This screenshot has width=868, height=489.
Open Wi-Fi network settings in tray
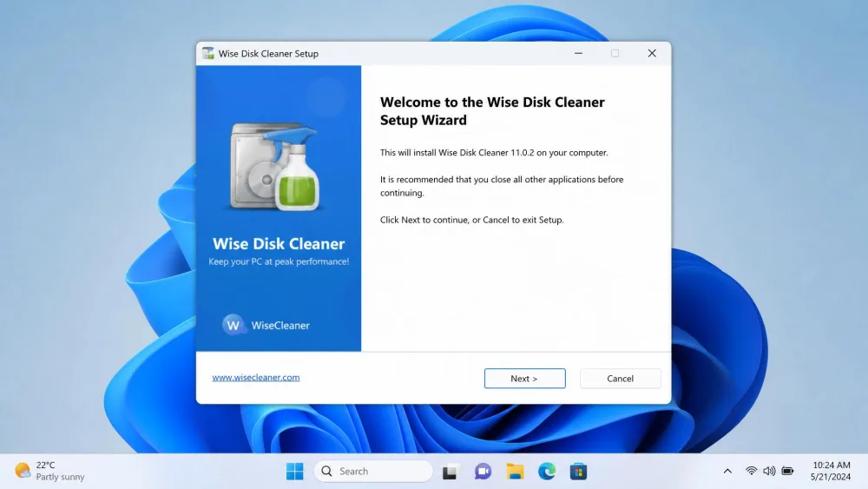coord(751,472)
